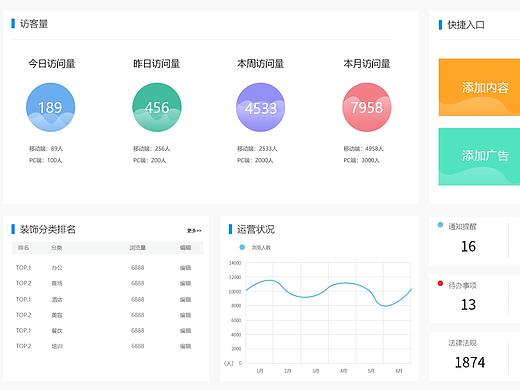
Task: Click PC端：2000人 under weekly visits
Action: click(255, 160)
